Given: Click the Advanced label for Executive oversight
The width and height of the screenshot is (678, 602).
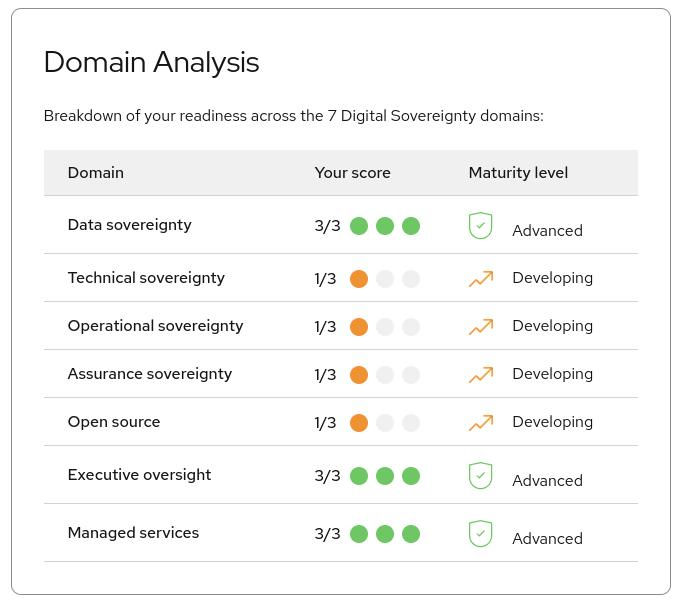Looking at the screenshot, I should click(547, 481).
